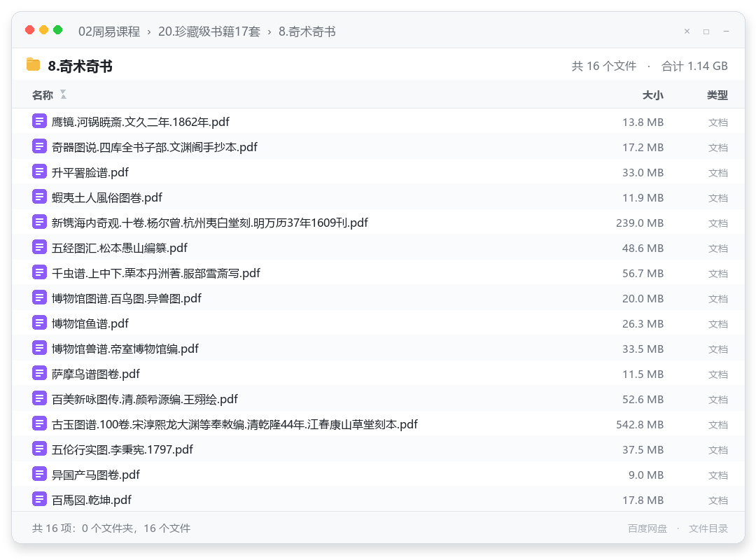Click the 共 16 个文件 count in header
This screenshot has height=560, width=756.
(x=603, y=66)
